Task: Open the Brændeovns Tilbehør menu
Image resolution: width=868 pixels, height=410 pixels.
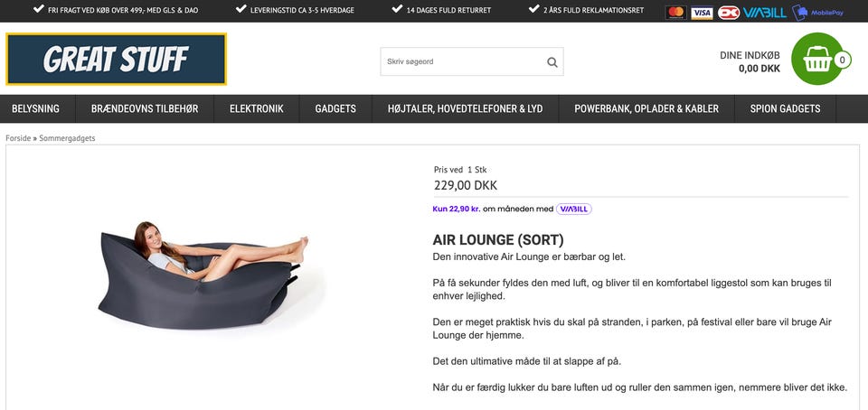Action: (x=145, y=109)
